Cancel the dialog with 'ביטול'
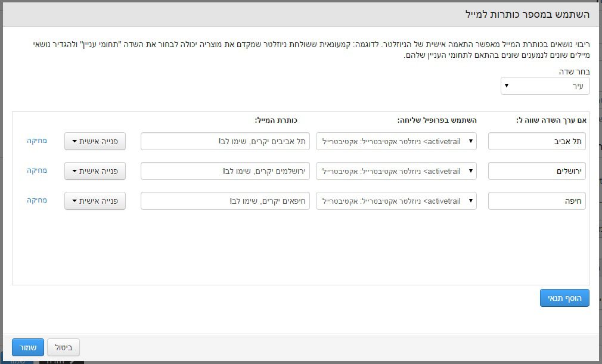 click(63, 347)
